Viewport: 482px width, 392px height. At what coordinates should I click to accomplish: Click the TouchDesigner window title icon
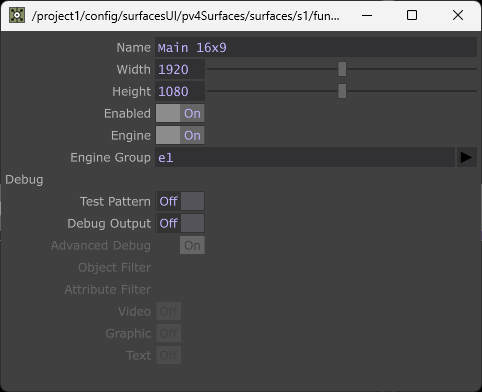click(17, 15)
